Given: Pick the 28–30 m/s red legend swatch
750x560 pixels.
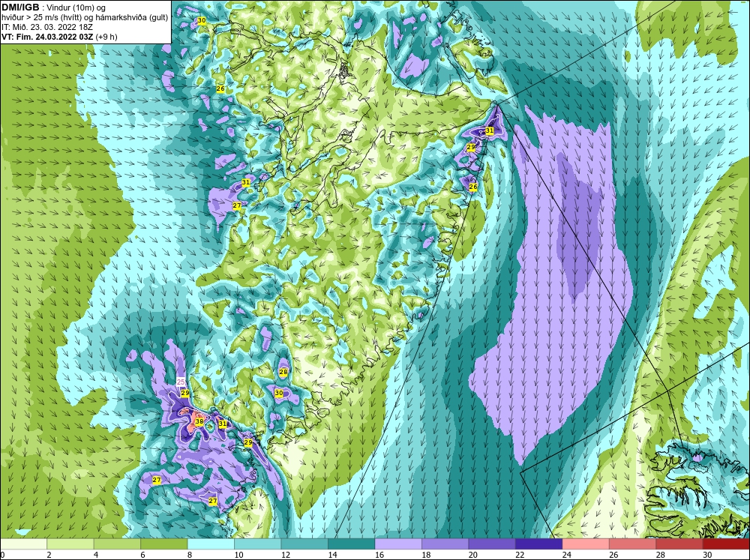Looking at the screenshot, I should (x=679, y=544).
